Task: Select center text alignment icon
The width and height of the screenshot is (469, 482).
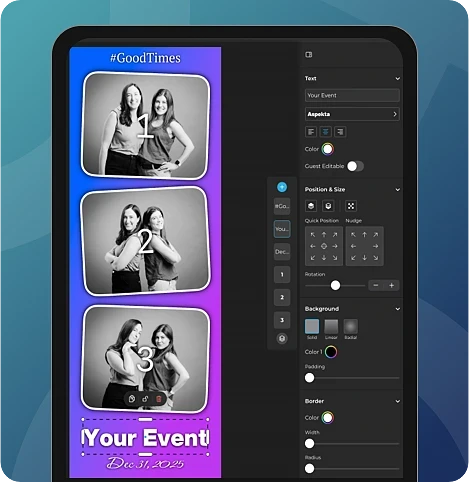Action: [x=325, y=132]
